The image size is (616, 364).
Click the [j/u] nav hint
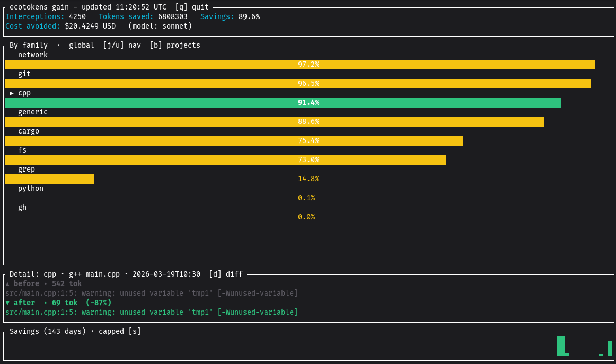point(122,45)
